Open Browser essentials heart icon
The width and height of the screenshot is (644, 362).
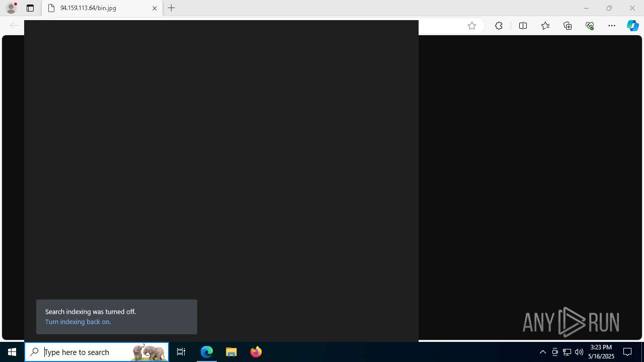click(590, 26)
